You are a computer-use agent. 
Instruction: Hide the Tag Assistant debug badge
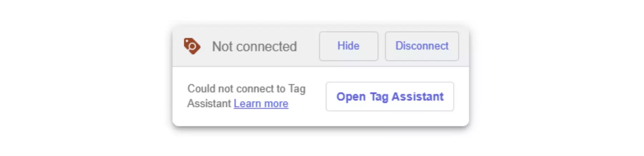tap(348, 46)
